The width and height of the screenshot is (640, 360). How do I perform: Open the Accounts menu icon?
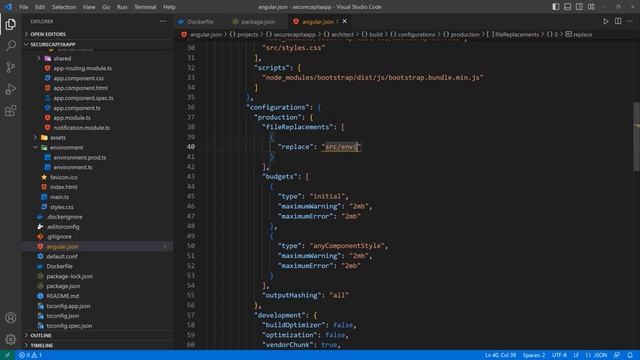[x=11, y=317]
